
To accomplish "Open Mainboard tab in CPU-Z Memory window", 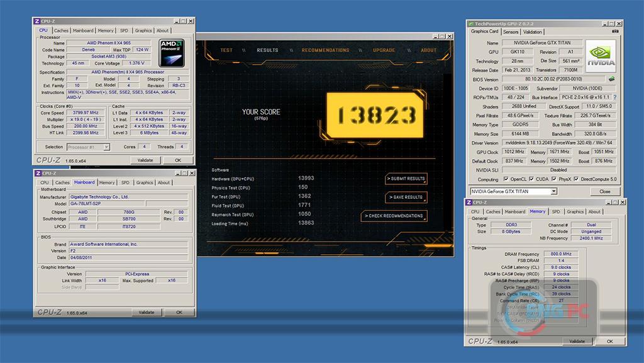I will tap(514, 211).
